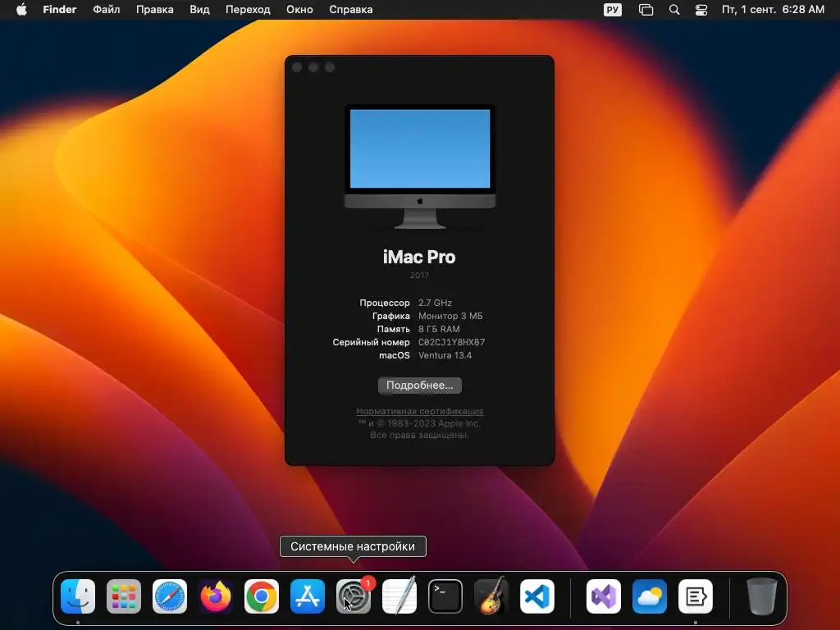Open the Окно menu
This screenshot has height=630, width=840.
pyautogui.click(x=299, y=10)
